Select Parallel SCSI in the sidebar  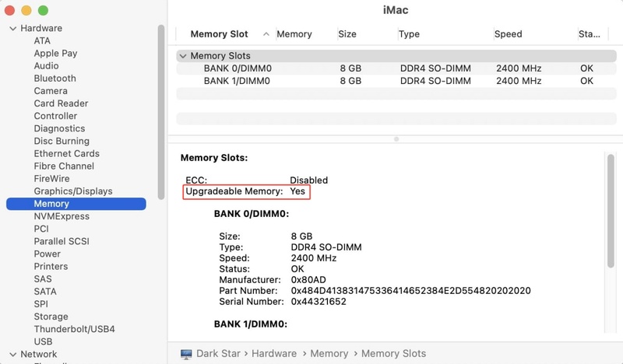[62, 241]
